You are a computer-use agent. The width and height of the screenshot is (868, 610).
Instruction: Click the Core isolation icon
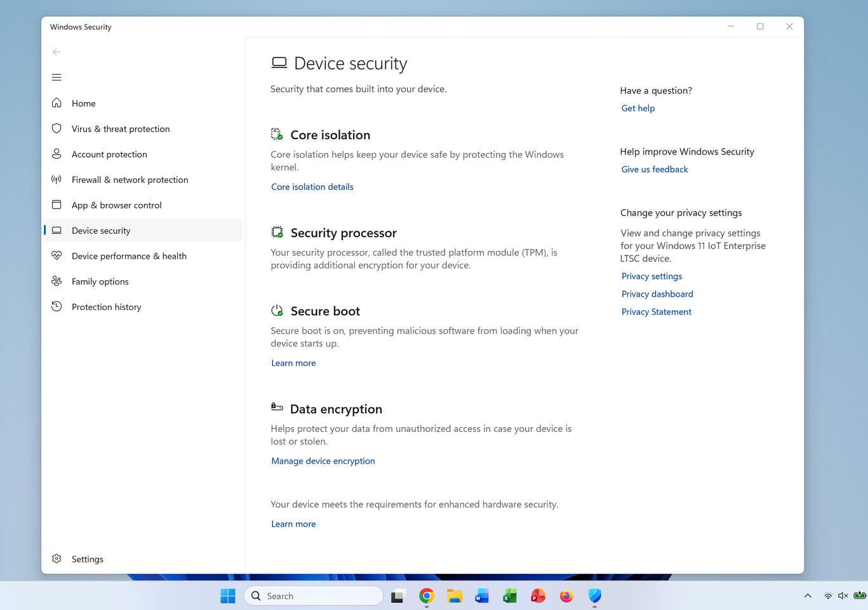[276, 134]
